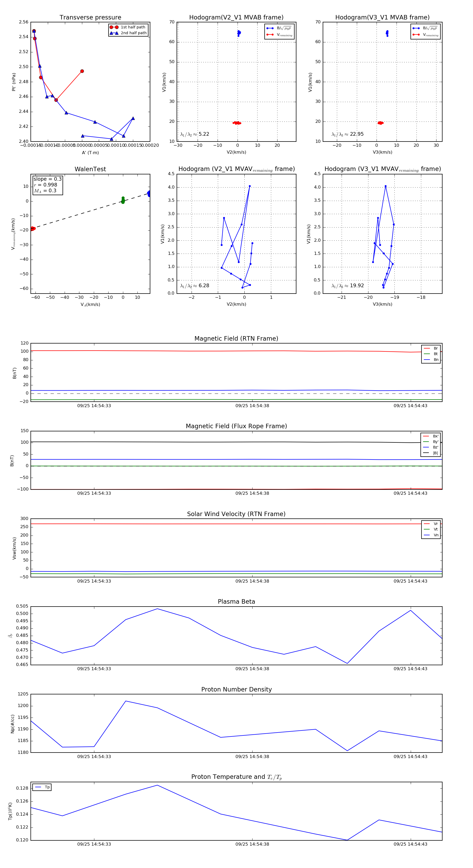Screen dimensions: 473x868
Task: Click '09/25 14:54:38' tick under Plasma Beta
Action: point(252,669)
